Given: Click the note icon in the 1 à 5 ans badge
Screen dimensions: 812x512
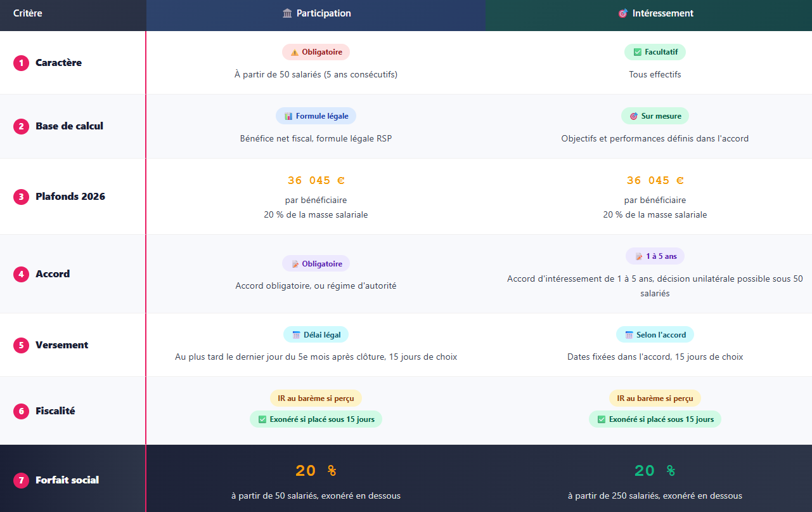Looking at the screenshot, I should pyautogui.click(x=638, y=256).
